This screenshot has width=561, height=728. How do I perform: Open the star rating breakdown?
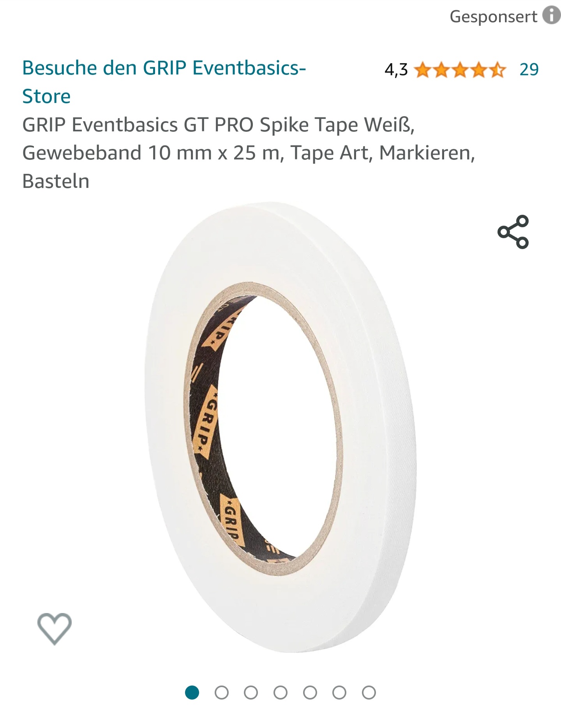(460, 70)
